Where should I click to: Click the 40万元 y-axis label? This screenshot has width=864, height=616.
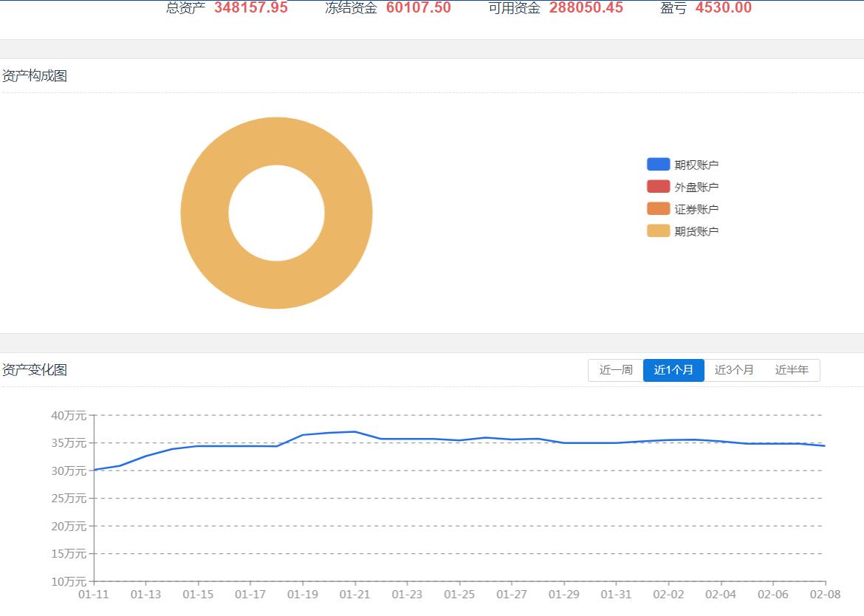point(69,415)
